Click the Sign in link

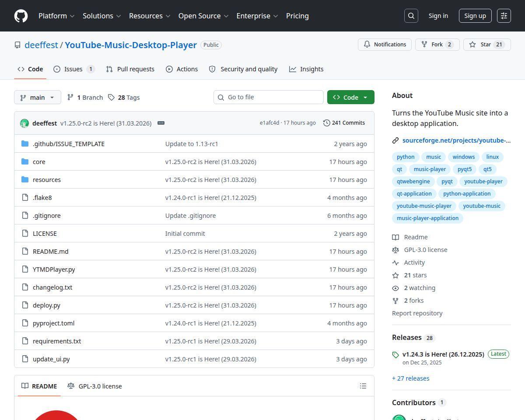tap(438, 16)
